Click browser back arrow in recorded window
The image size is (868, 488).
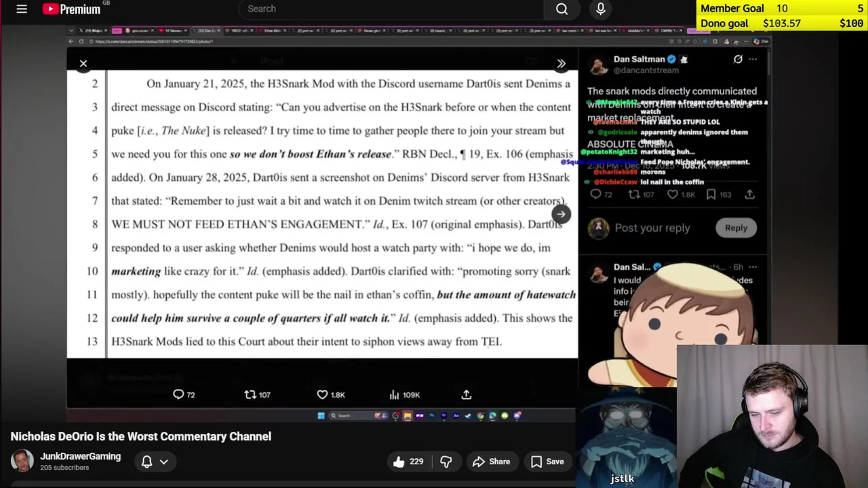click(71, 41)
